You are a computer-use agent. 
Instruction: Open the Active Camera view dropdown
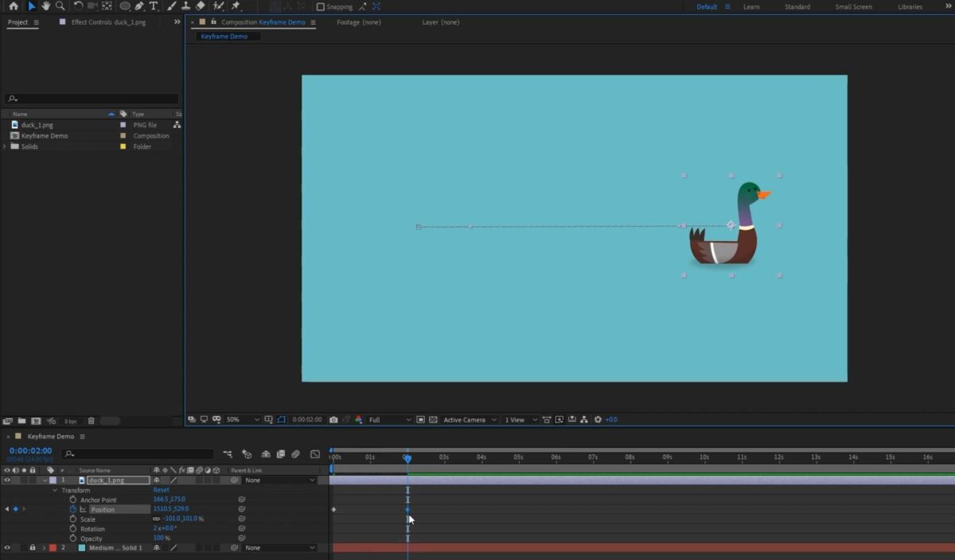(x=468, y=419)
